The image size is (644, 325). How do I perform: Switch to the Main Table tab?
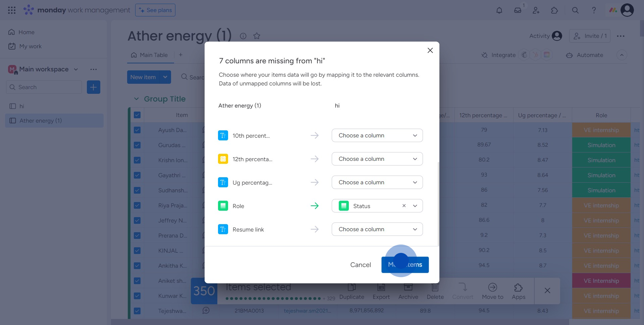tap(150, 55)
